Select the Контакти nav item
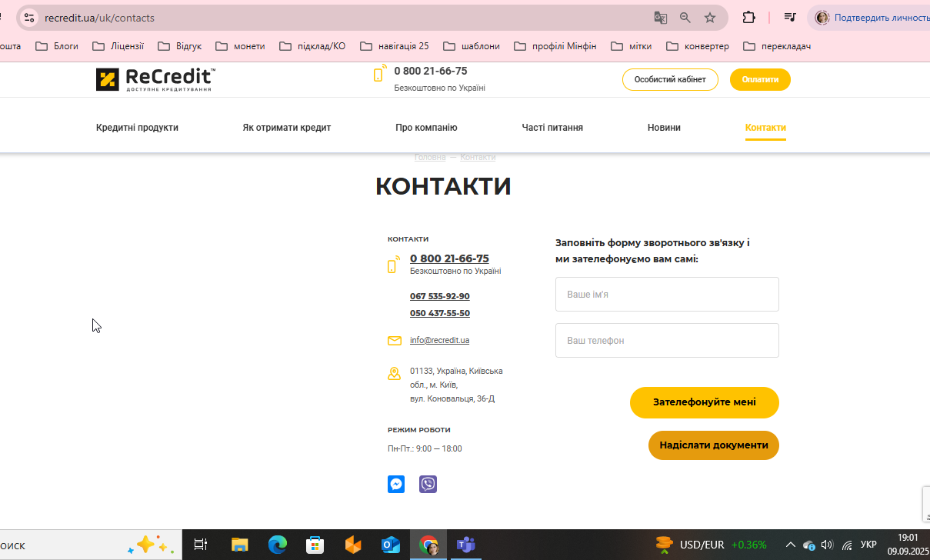This screenshot has height=560, width=930. tap(765, 128)
